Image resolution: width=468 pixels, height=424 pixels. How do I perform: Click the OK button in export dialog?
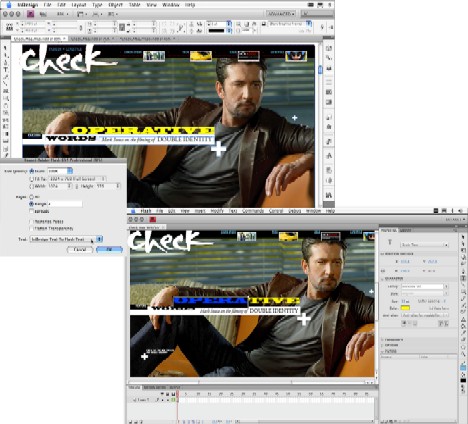[x=109, y=249]
